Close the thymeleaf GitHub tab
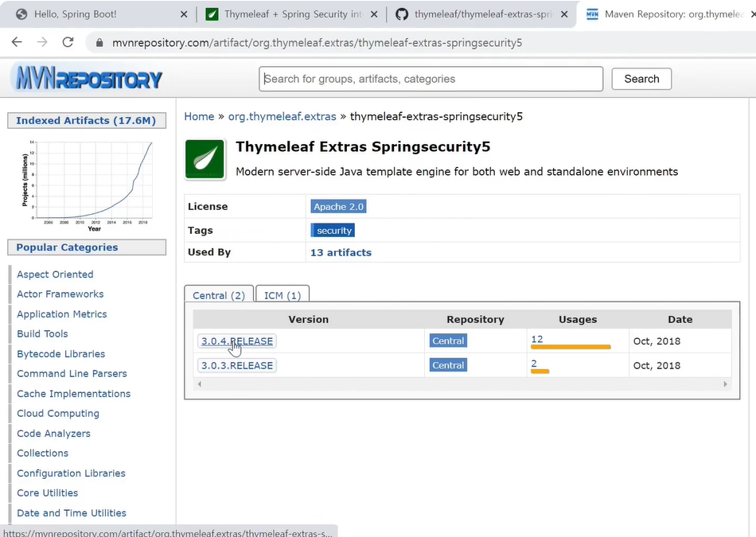Screen dimensions: 756x537 [564, 14]
